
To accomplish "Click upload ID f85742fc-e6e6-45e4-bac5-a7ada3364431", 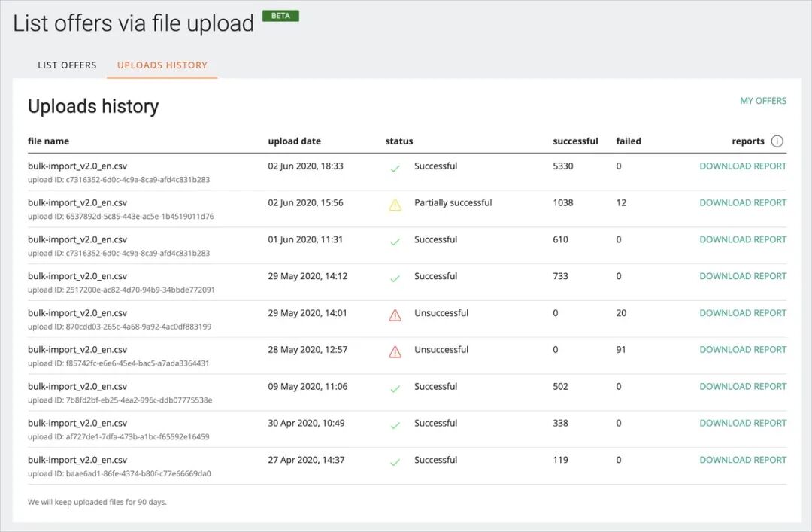I will click(119, 363).
